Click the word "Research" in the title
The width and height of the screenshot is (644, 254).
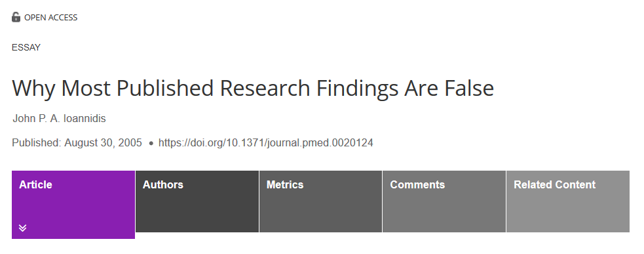265,88
